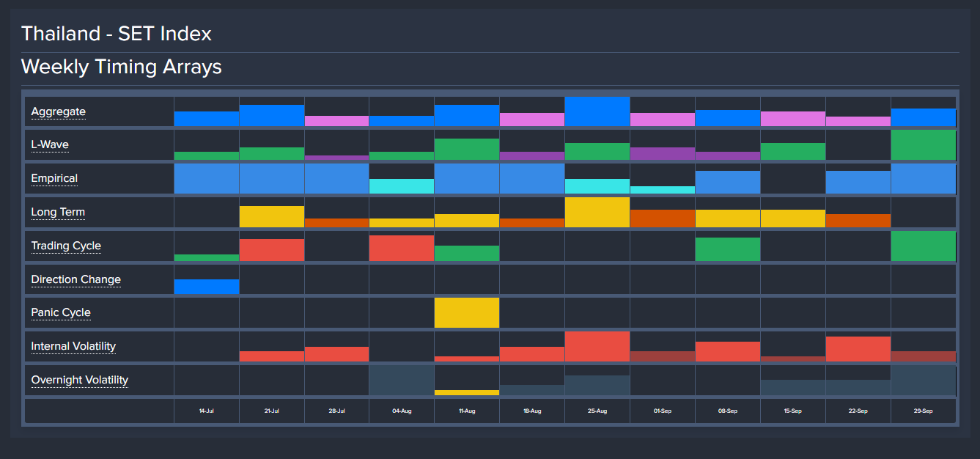Select the purple L-Wave bar for 01-Sep

tap(663, 153)
